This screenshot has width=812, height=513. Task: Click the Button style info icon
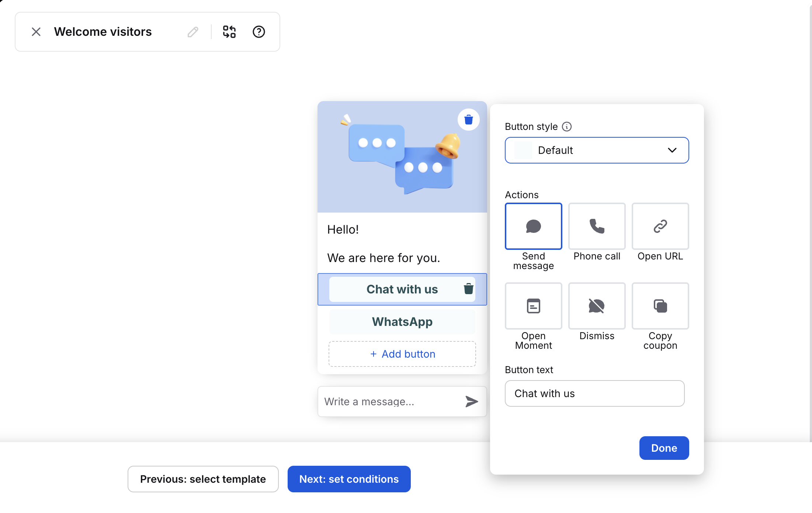point(566,127)
